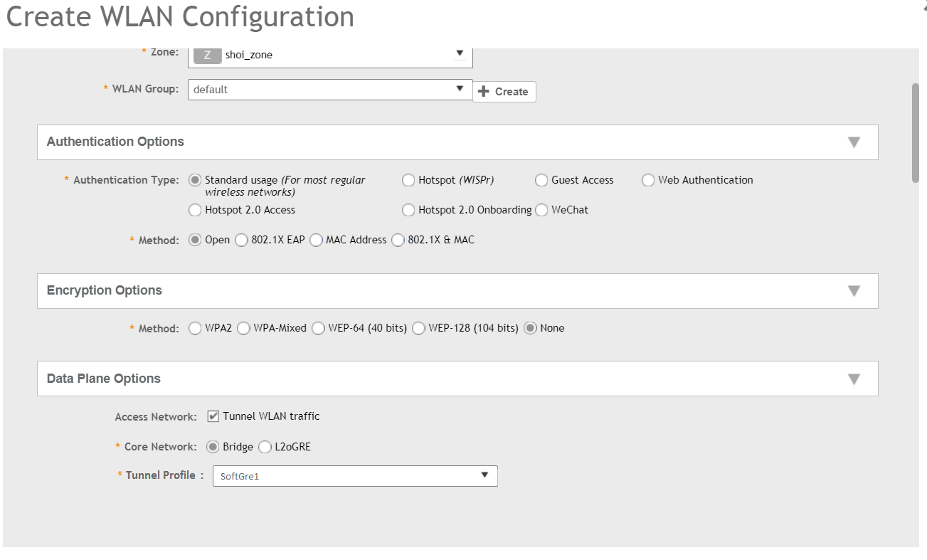The height and width of the screenshot is (560, 927).
Task: Click the plus Create button for WLAN Group
Action: [x=504, y=92]
